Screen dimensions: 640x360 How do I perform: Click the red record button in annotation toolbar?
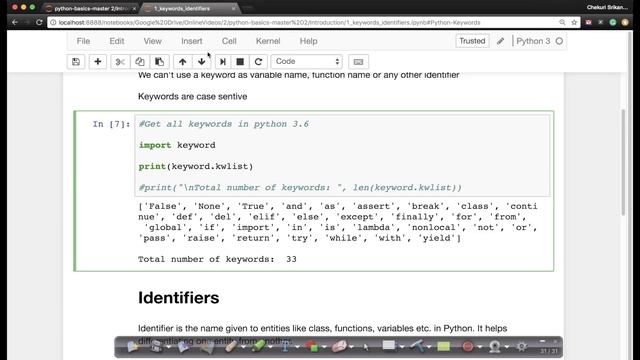468,347
